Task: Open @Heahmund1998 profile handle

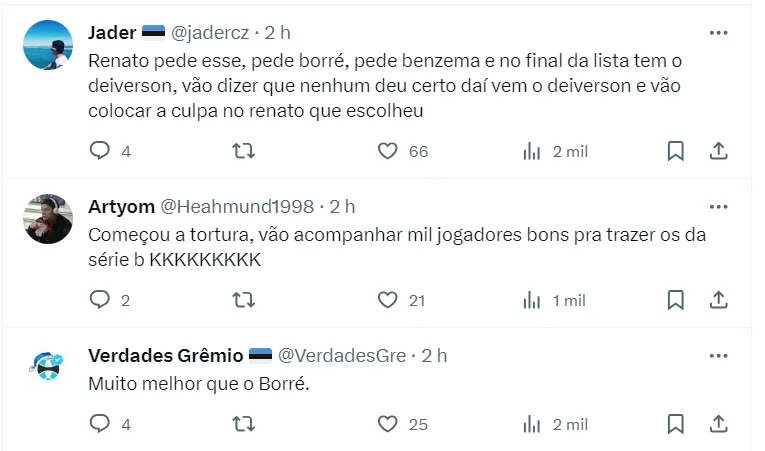Action: (237, 207)
